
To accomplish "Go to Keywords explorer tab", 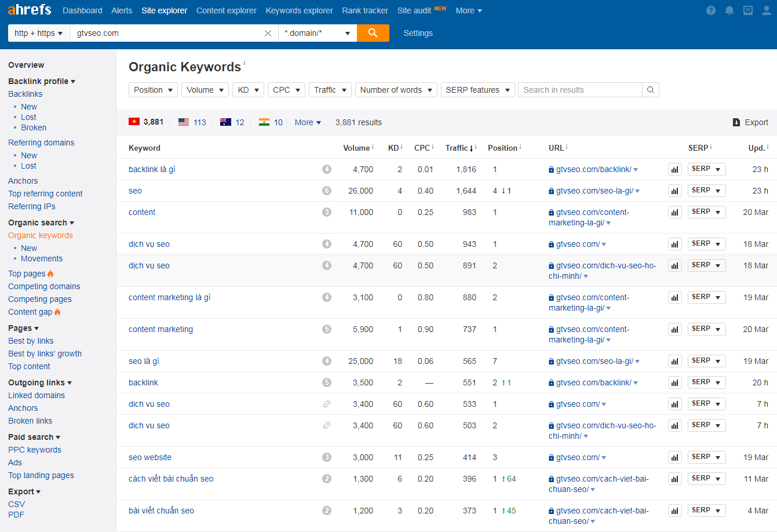I will [x=299, y=10].
